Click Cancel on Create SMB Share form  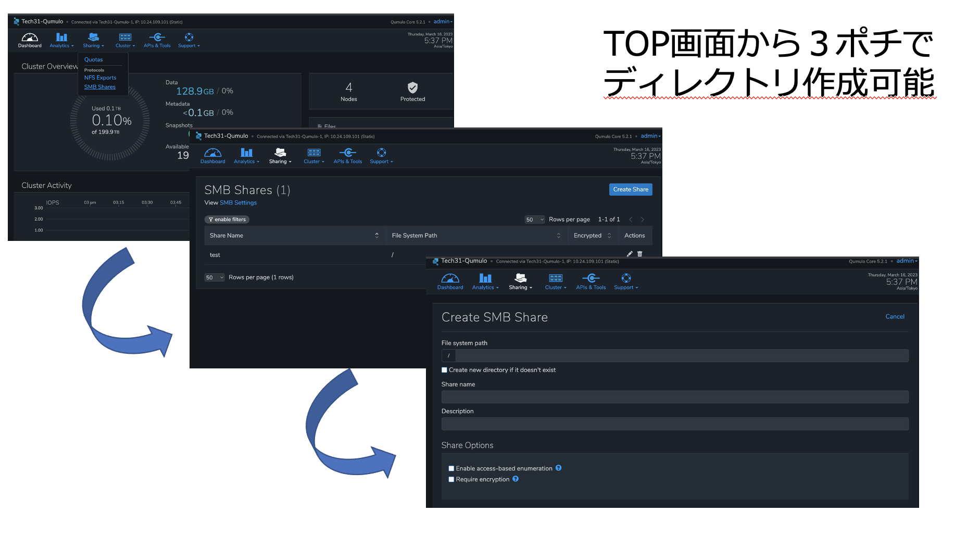(895, 316)
